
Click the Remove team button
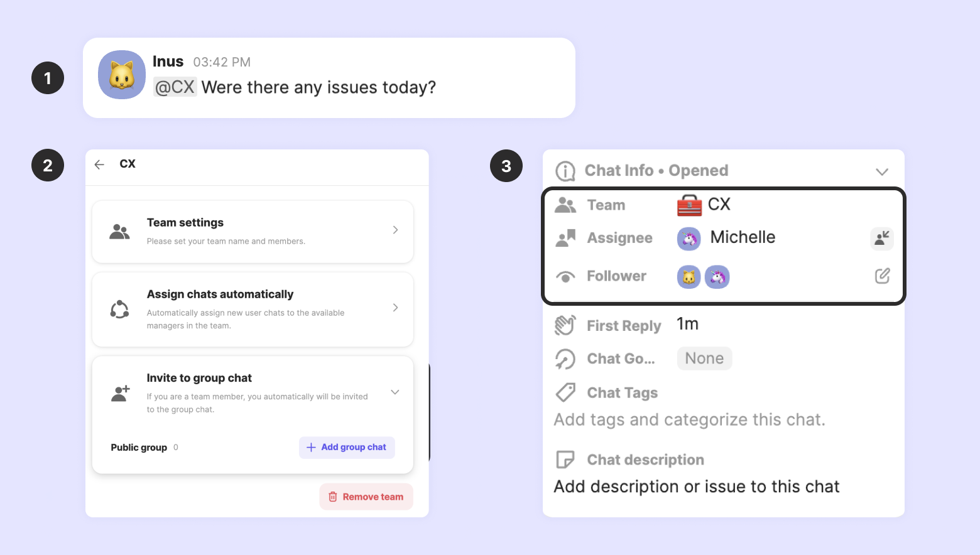[366, 497]
